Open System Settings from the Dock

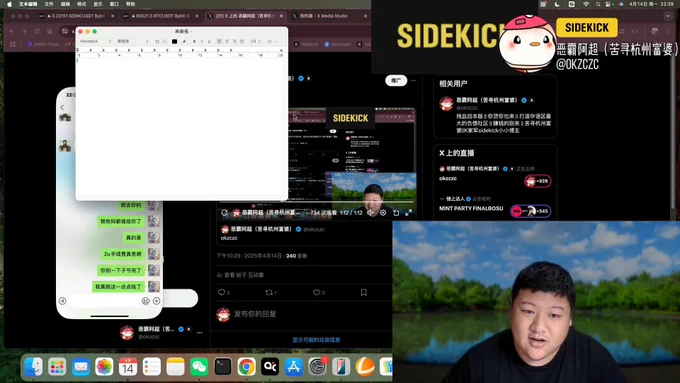pos(317,367)
